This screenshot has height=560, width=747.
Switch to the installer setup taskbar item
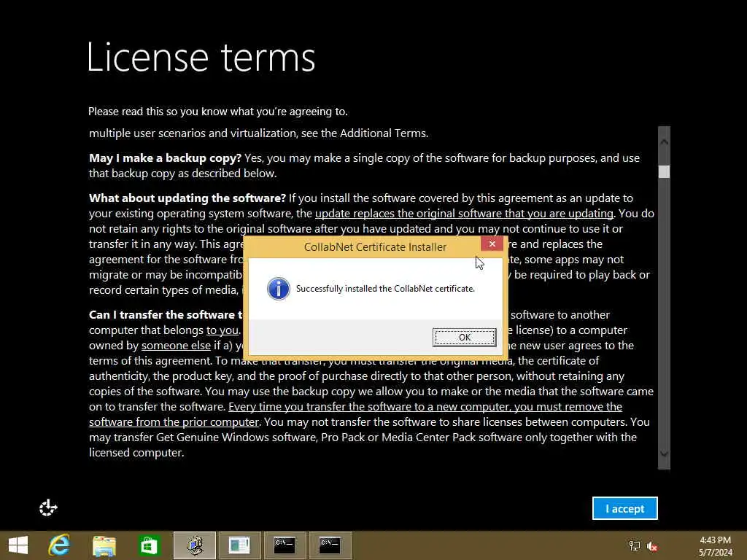[194, 545]
